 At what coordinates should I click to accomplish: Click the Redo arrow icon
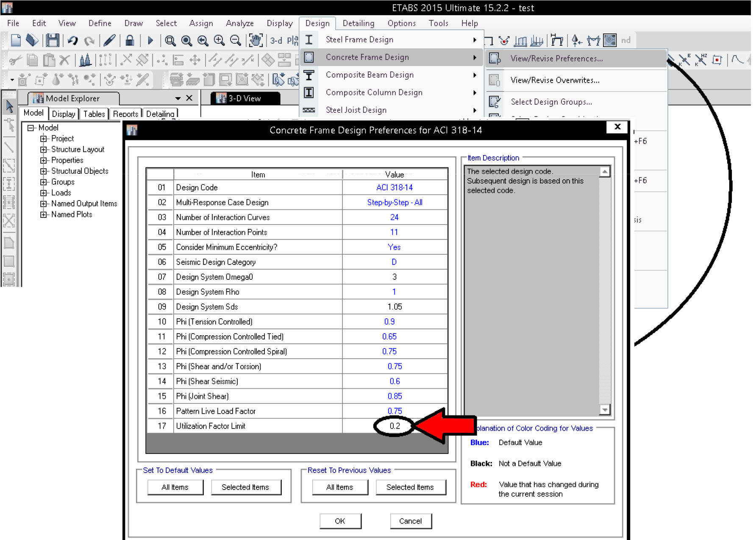89,40
